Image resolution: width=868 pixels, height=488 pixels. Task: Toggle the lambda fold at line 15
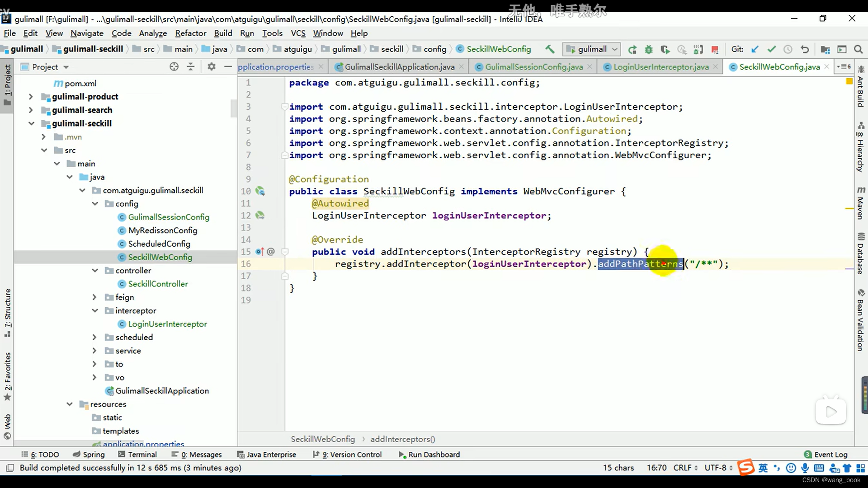tap(284, 252)
